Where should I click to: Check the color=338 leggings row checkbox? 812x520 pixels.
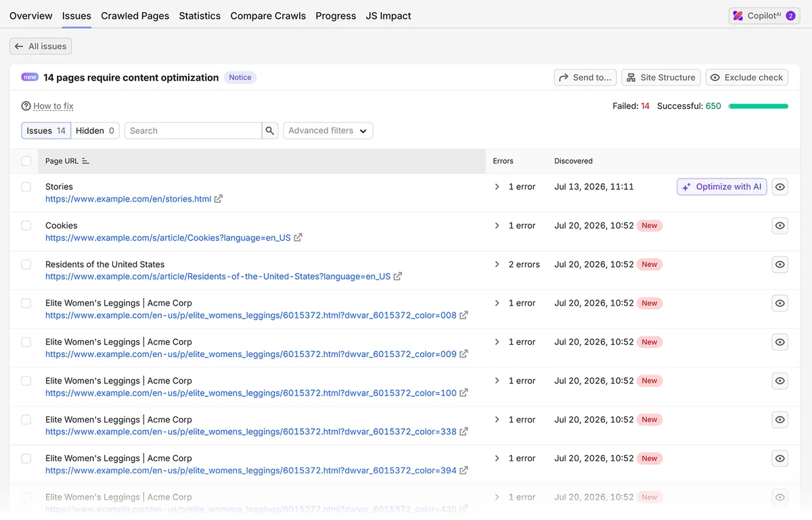coord(26,420)
